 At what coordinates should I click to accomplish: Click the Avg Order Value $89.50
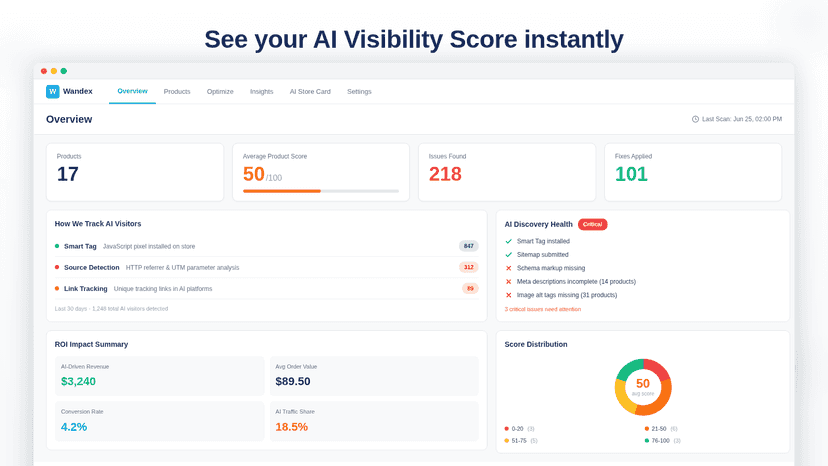tap(293, 381)
